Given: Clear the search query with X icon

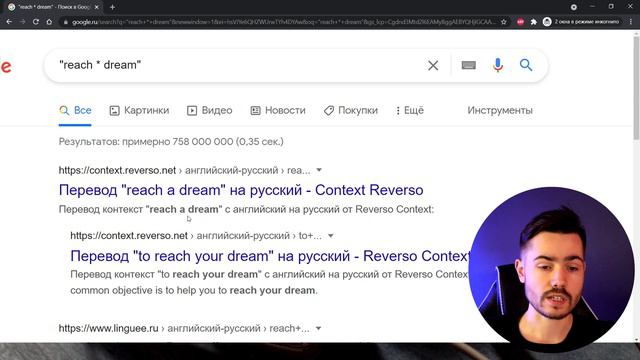Looking at the screenshot, I should pyautogui.click(x=433, y=65).
